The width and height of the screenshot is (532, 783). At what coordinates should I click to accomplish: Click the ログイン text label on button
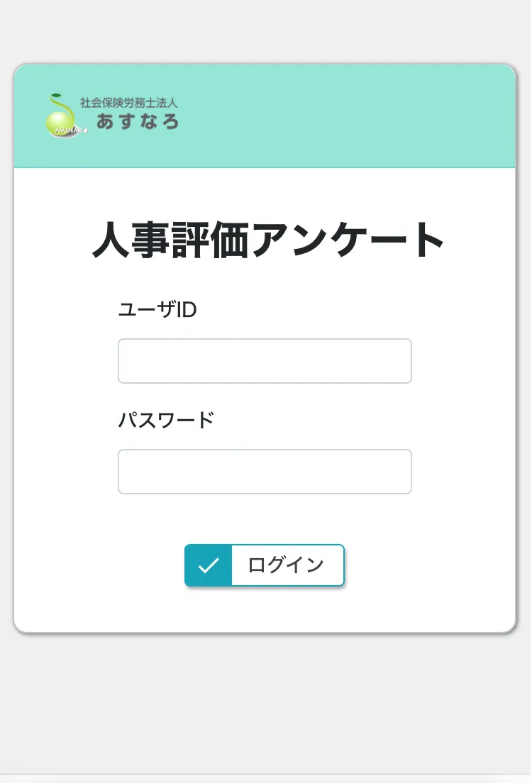coord(286,565)
